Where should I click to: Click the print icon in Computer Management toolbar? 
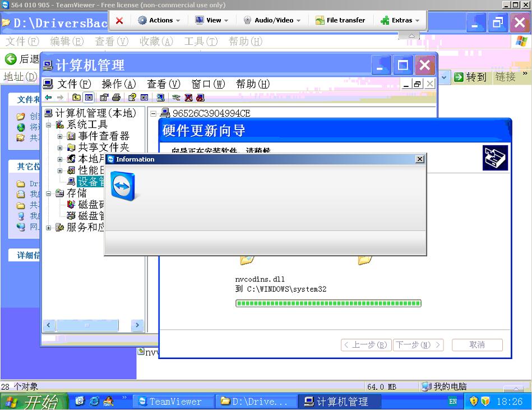116,98
